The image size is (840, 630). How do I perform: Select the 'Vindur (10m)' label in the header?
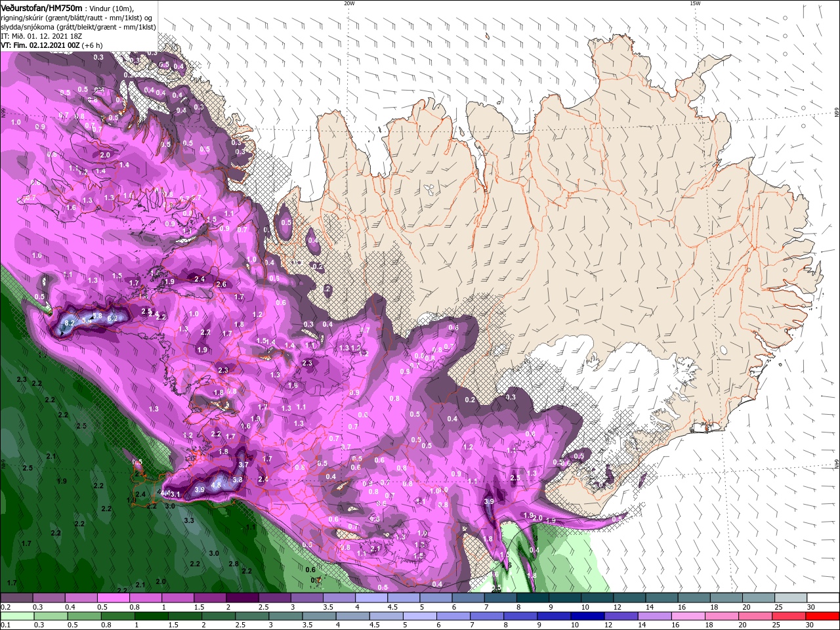(x=112, y=7)
